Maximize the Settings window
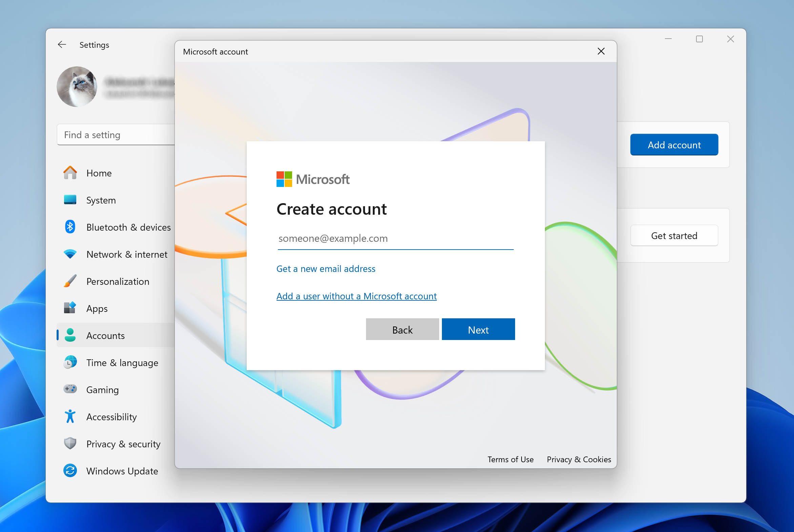This screenshot has width=794, height=532. click(x=699, y=39)
